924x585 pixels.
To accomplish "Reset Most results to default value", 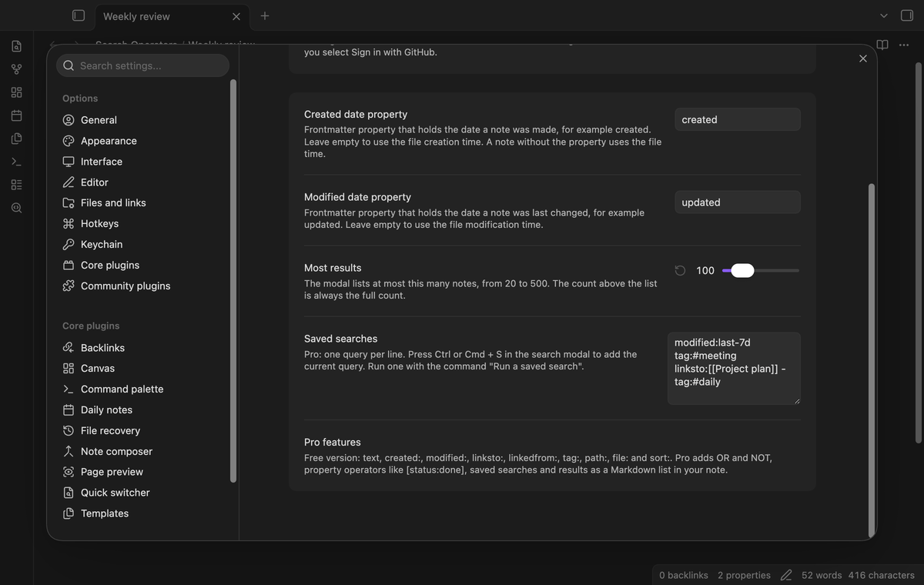I will pos(680,270).
